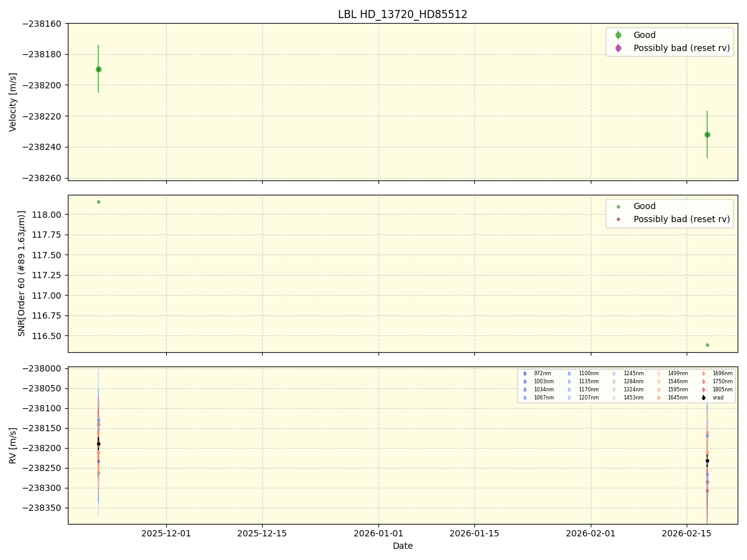747x560 pixels.
Task: Click the RV [m/s] axis label
Action: pyautogui.click(x=13, y=446)
